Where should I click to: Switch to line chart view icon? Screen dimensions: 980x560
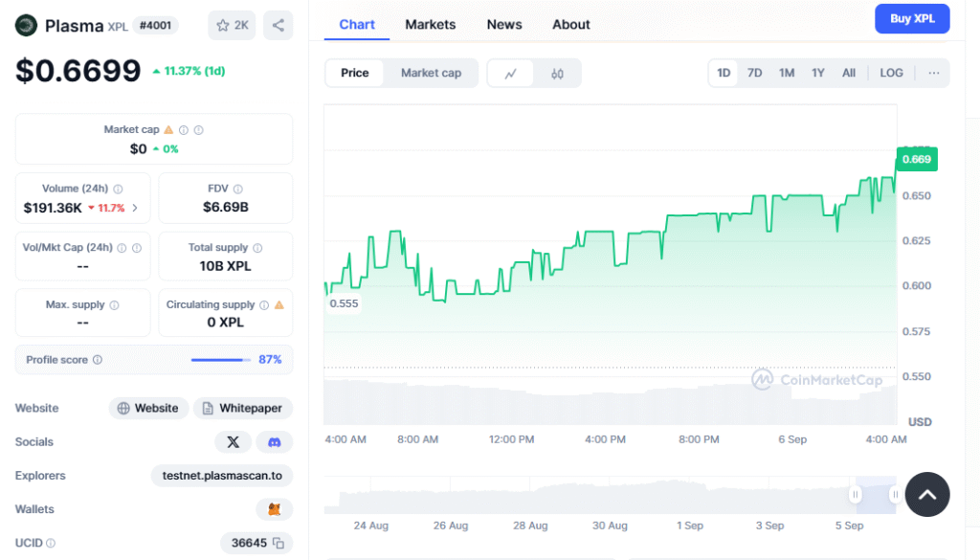click(511, 73)
